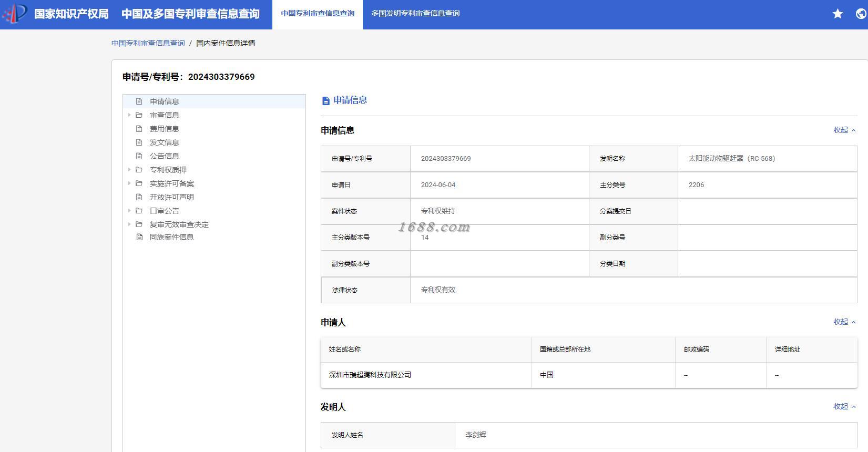Click legal status value 专利权有效
The image size is (868, 452).
coord(438,290)
